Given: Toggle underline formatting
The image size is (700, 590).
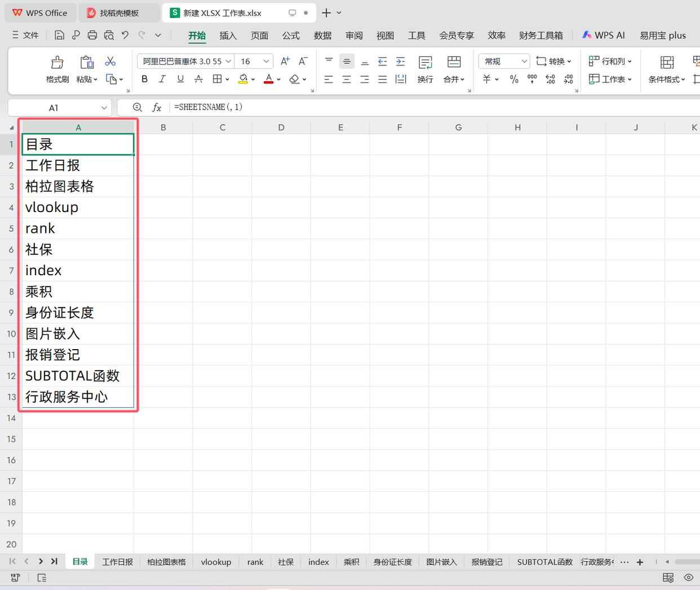Looking at the screenshot, I should 180,79.
